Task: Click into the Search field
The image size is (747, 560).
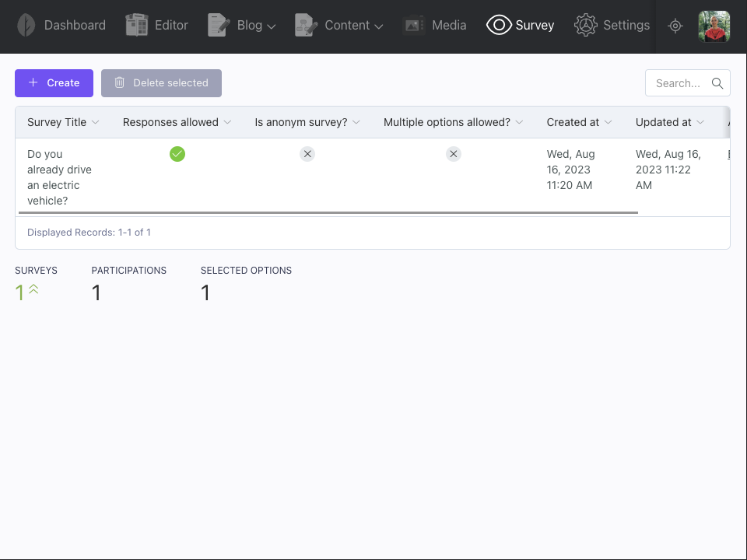Action: pos(687,83)
